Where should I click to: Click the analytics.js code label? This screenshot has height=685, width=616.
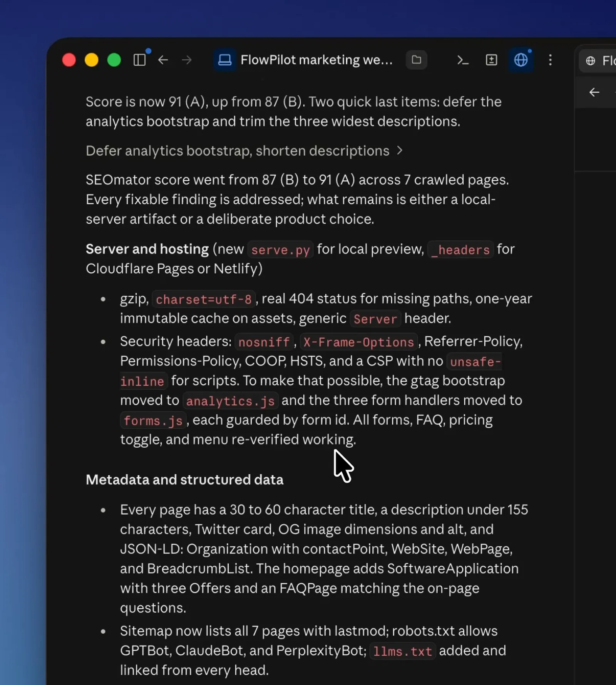[230, 401]
